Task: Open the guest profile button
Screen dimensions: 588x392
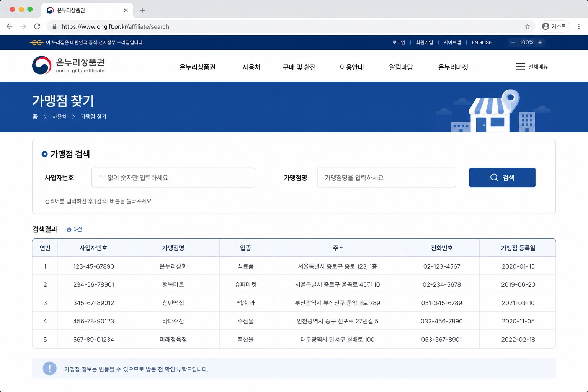Action: click(x=554, y=26)
